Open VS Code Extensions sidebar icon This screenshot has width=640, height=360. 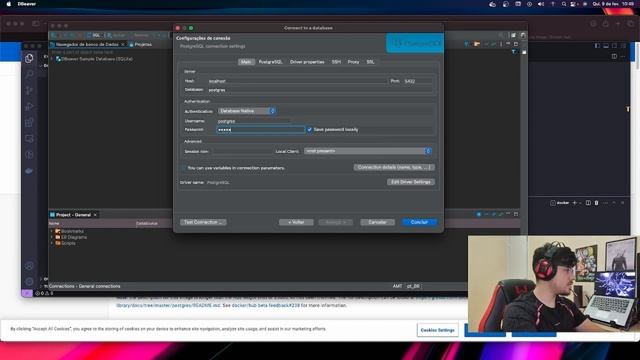pyautogui.click(x=29, y=122)
